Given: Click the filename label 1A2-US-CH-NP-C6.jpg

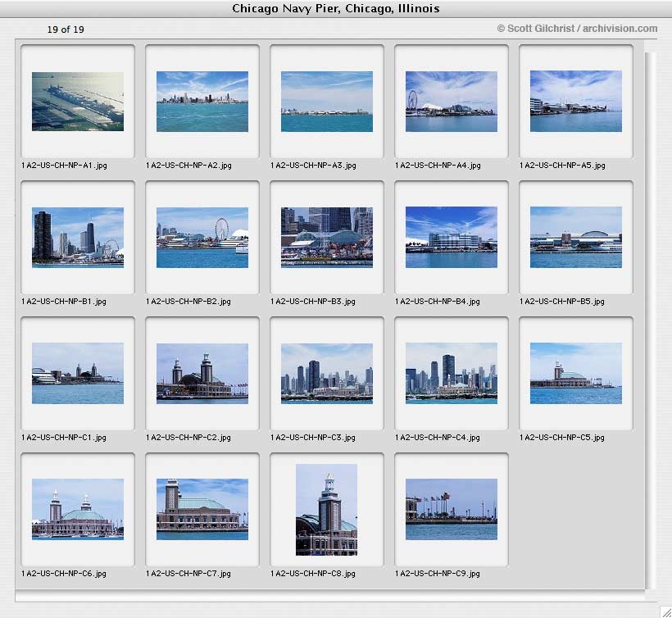Looking at the screenshot, I should coord(64,574).
